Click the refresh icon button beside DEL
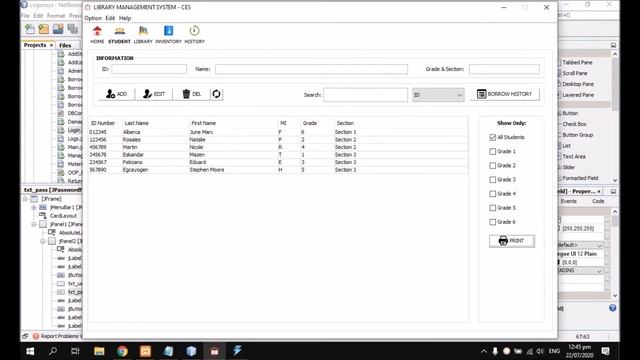This screenshot has width=640, height=360. click(x=216, y=94)
